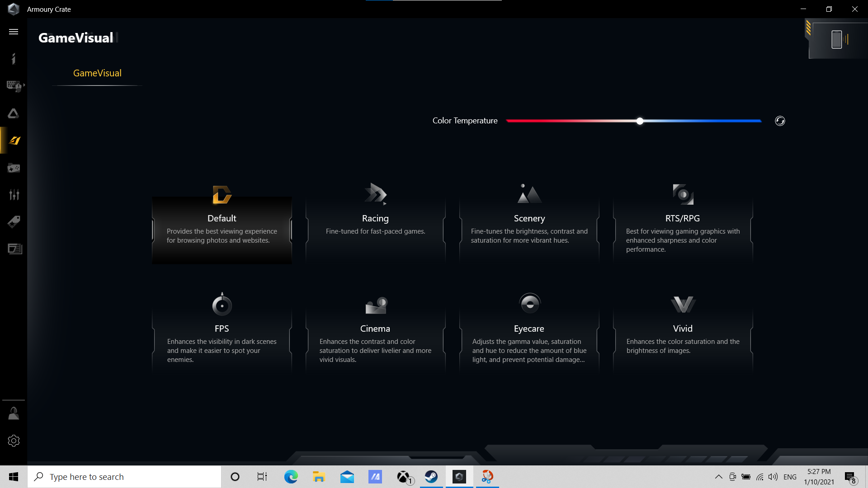This screenshot has height=488, width=868.
Task: Click the Vivid V icon
Action: pos(683,305)
